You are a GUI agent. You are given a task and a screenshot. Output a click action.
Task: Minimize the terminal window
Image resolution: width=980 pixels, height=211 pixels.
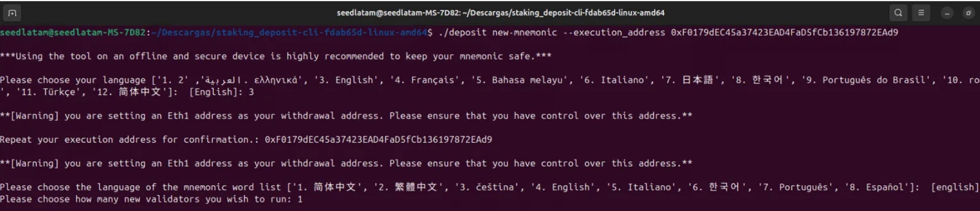pyautogui.click(x=947, y=13)
